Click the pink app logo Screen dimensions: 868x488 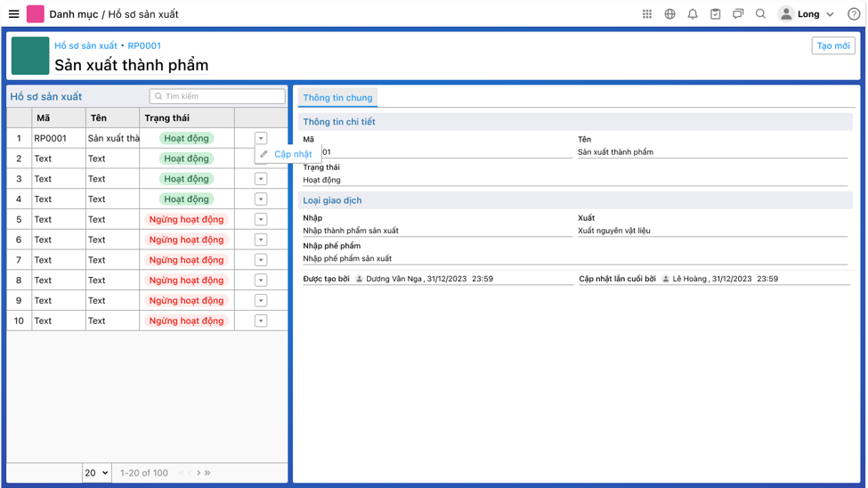coord(36,14)
